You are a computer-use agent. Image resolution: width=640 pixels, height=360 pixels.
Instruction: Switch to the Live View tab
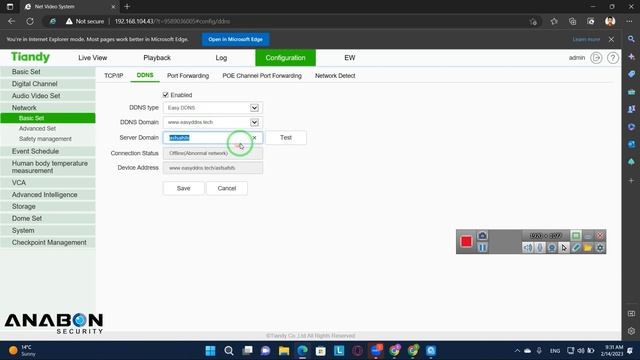pos(93,58)
